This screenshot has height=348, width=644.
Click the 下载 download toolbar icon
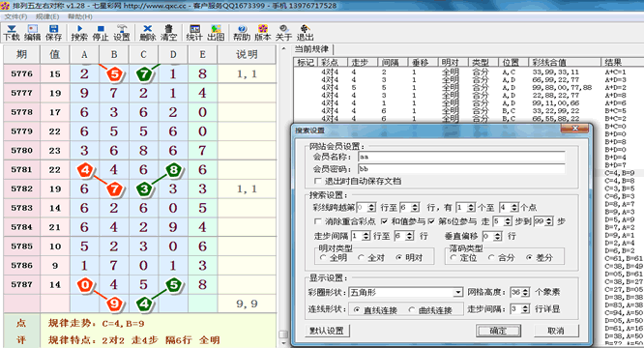(12, 33)
